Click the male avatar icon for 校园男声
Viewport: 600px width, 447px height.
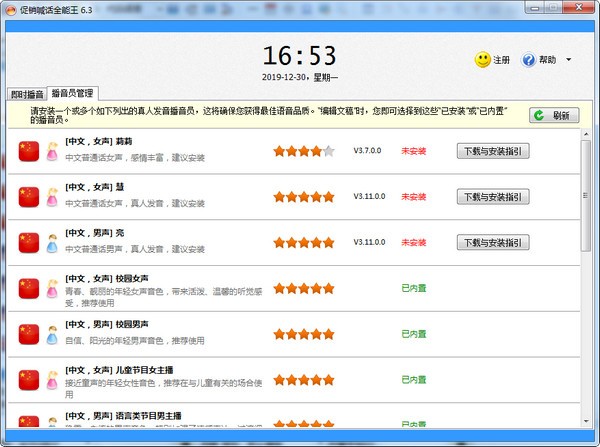[52, 333]
